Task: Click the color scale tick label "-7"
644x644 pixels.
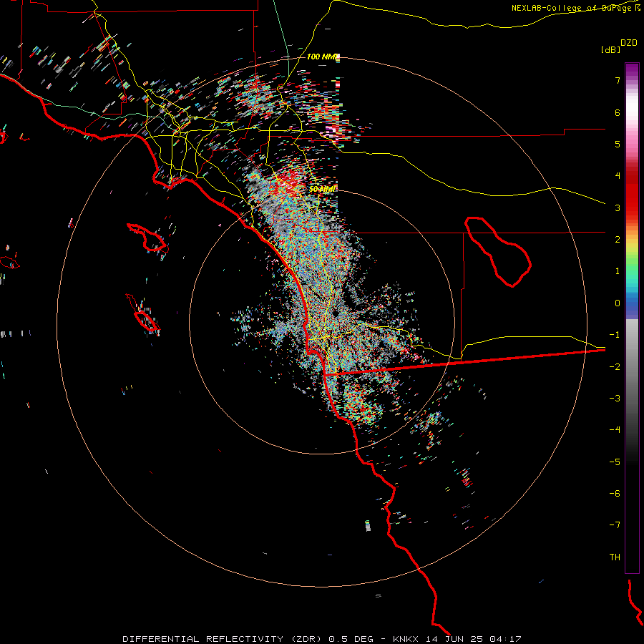Action: [615, 525]
